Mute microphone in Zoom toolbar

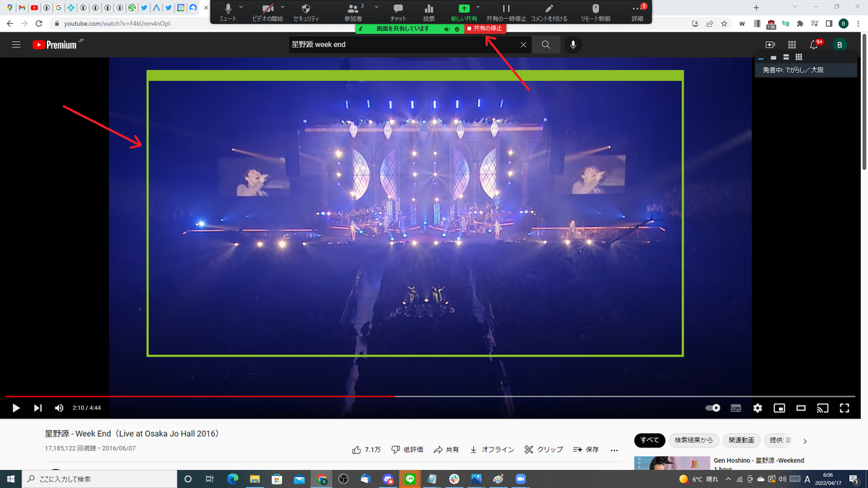(228, 12)
